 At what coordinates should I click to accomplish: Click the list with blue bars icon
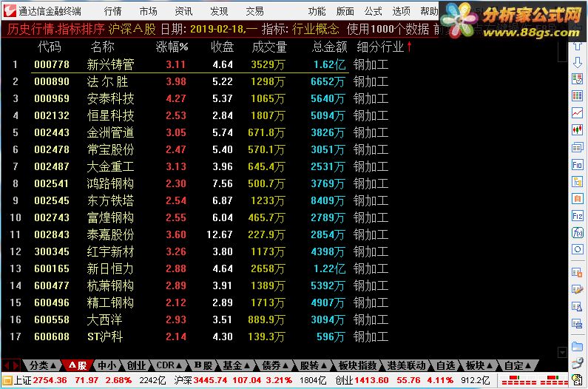[x=577, y=323]
